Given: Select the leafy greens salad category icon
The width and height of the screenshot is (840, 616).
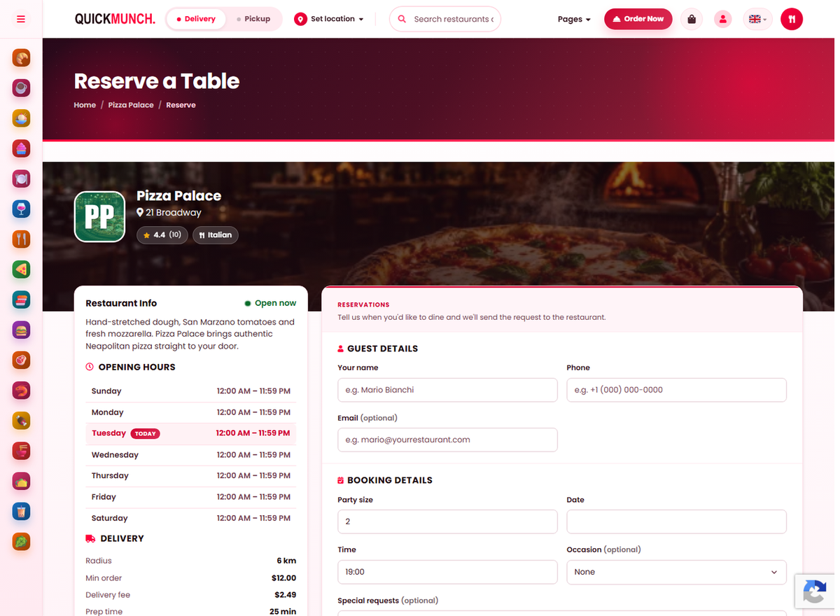Looking at the screenshot, I should pos(21,541).
